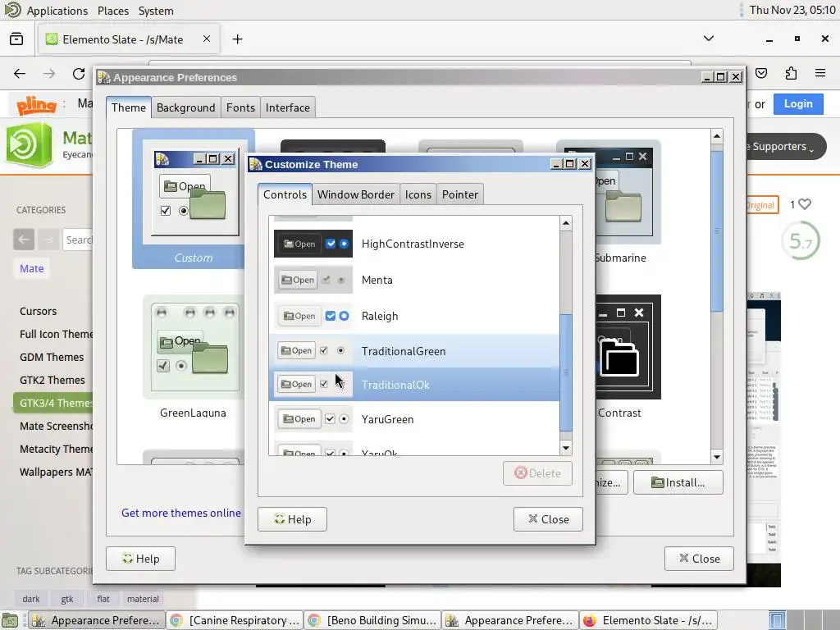Click scroll down arrow of controls list

(x=566, y=448)
